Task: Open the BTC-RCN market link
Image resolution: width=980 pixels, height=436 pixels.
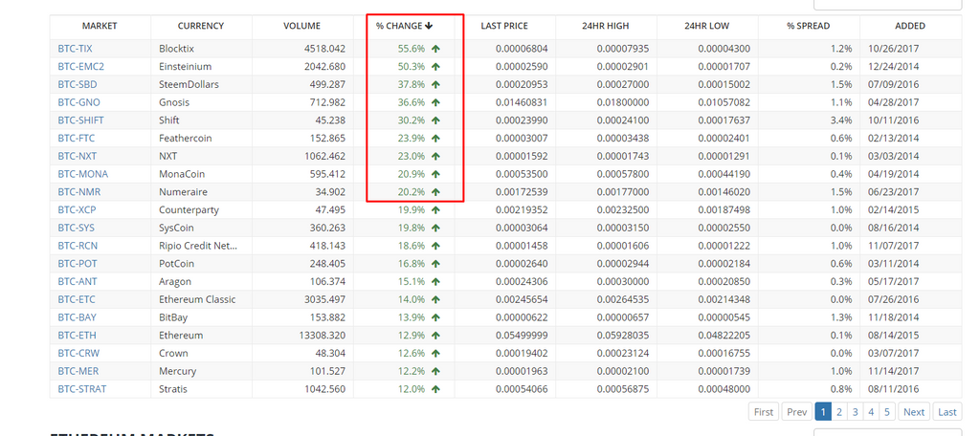Action: tap(78, 246)
